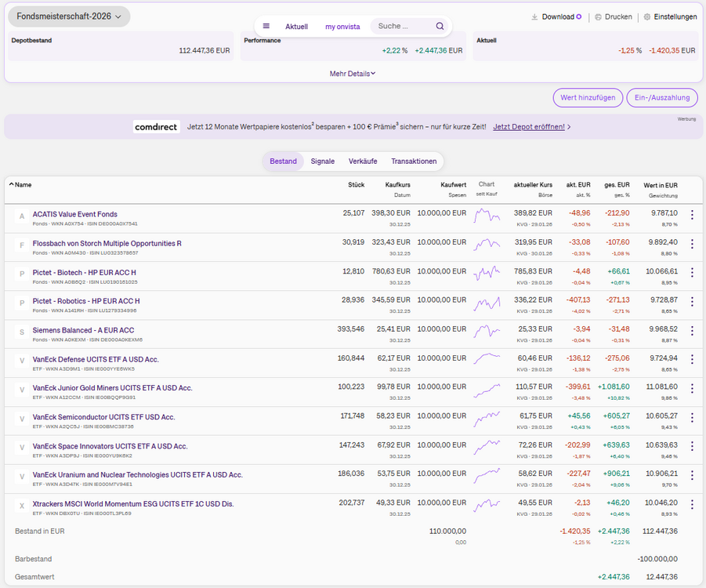Click the Ein-/Auszahlung button
Screen dimensions: 706x588
pyautogui.click(x=662, y=98)
